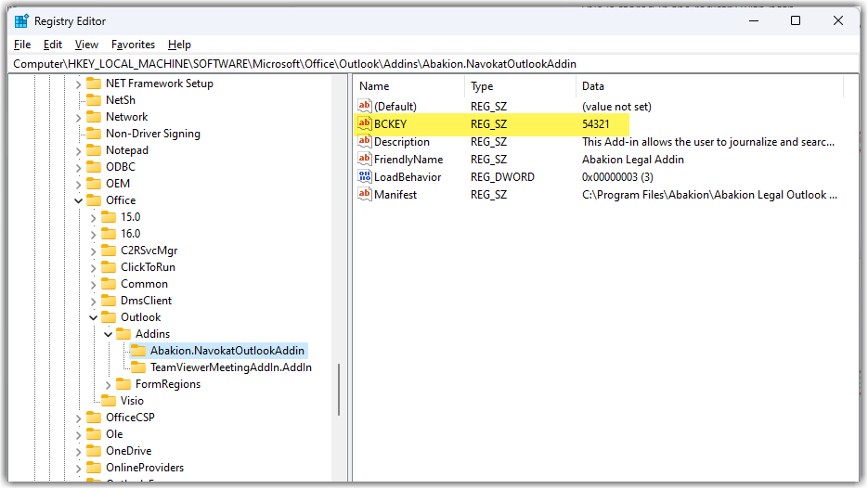This screenshot has height=489, width=868.
Task: Select the FriendlyName string value icon
Action: 365,160
